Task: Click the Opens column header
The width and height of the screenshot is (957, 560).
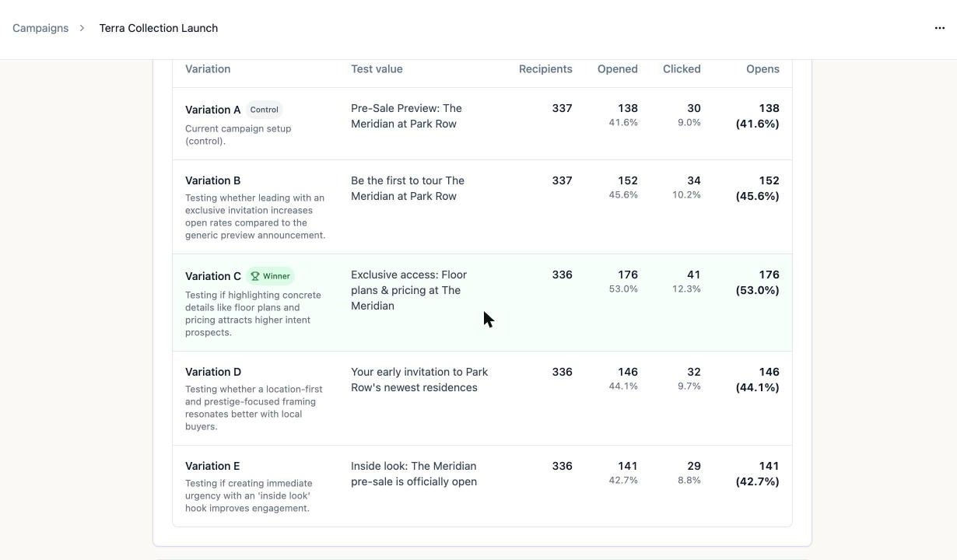Action: [x=762, y=69]
